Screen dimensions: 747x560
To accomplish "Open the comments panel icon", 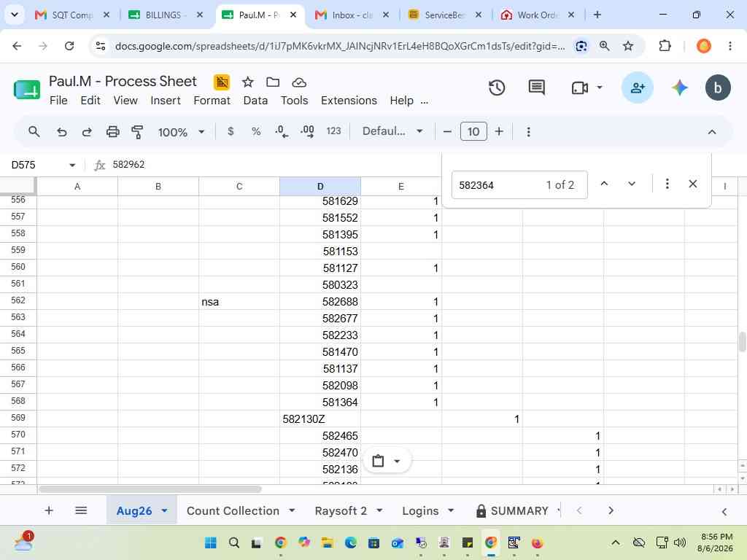I will pyautogui.click(x=536, y=87).
